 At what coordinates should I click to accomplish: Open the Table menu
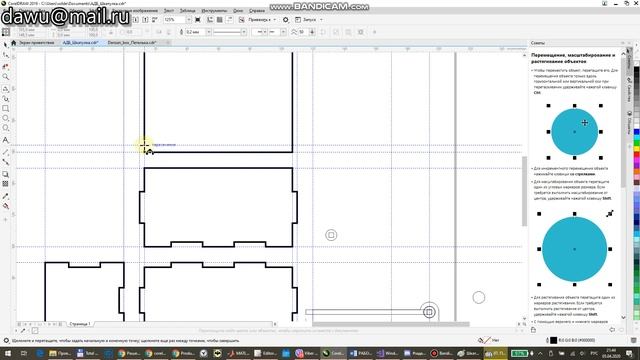(188, 10)
